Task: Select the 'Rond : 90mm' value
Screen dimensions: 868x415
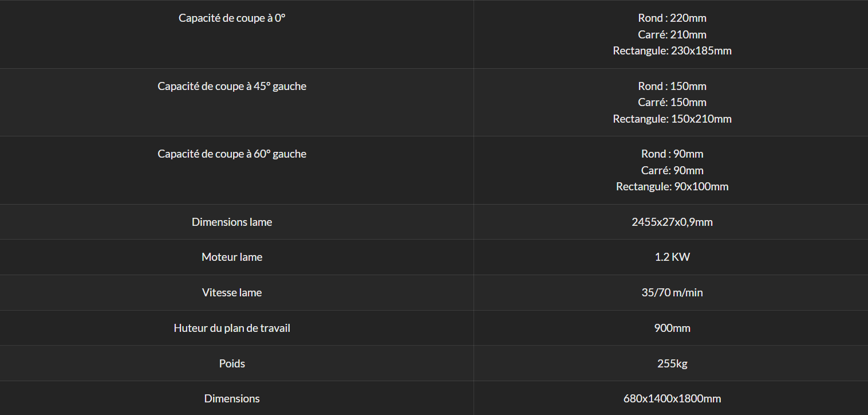Action: point(672,154)
